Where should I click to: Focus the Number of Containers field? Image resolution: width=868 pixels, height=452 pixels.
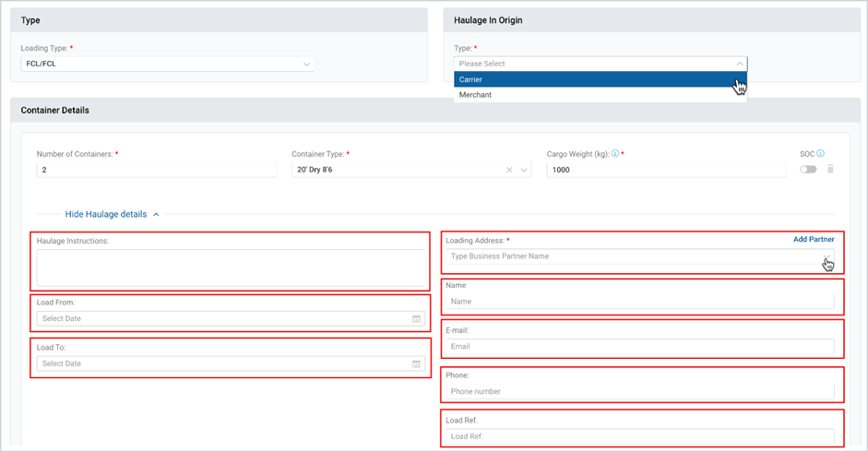click(157, 170)
